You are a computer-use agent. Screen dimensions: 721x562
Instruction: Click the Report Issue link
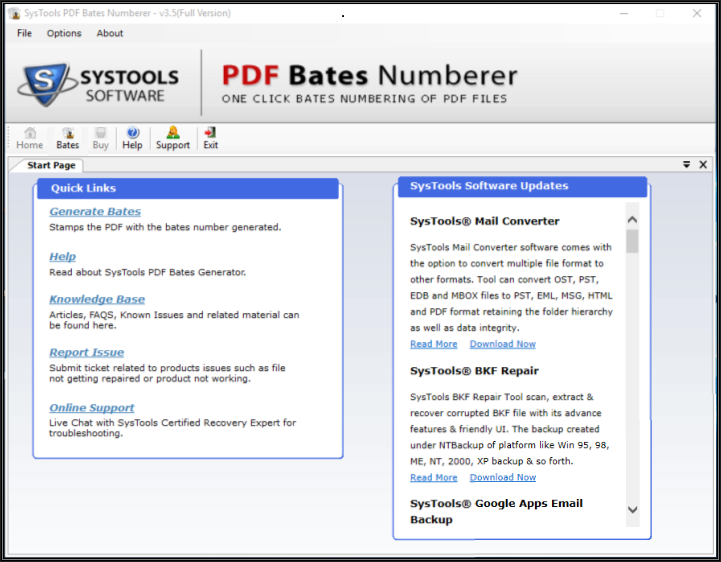coord(86,352)
